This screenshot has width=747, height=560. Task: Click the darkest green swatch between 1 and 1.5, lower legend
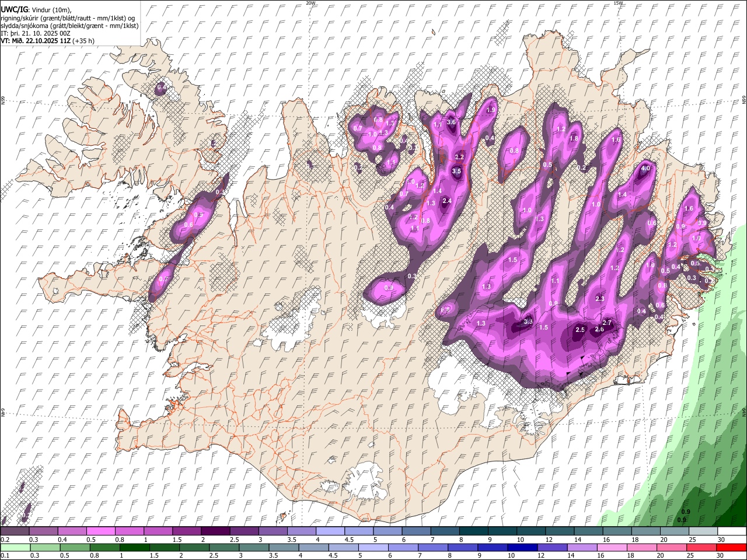(134, 548)
